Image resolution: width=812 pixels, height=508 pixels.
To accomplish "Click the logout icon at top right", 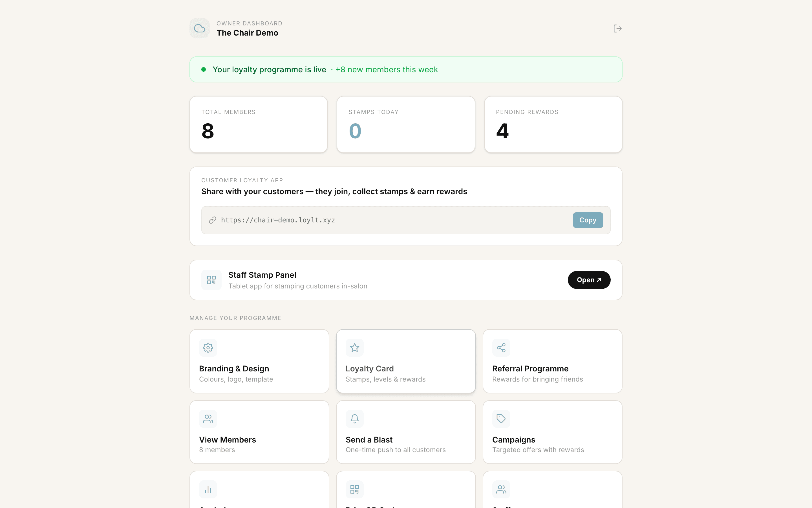I will pos(617,29).
